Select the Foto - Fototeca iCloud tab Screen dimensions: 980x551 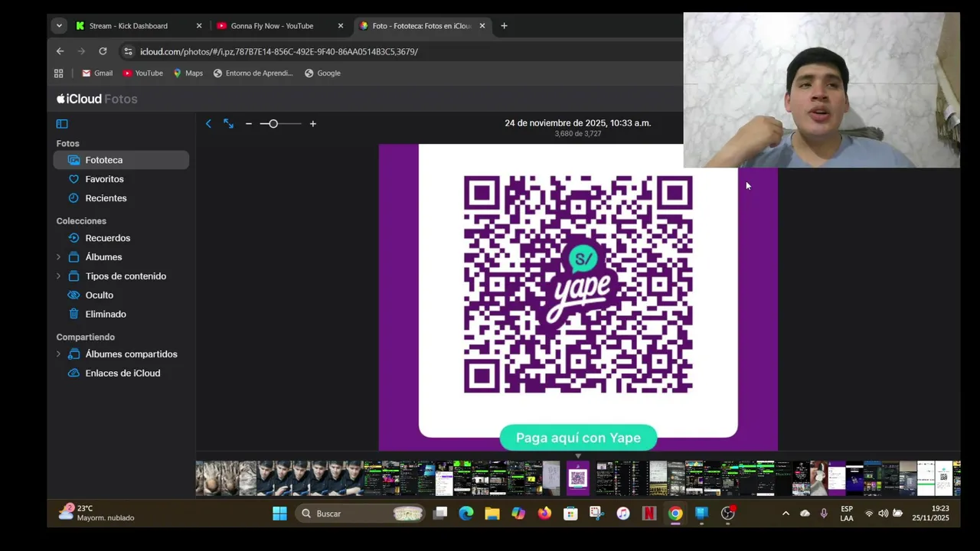tap(421, 26)
